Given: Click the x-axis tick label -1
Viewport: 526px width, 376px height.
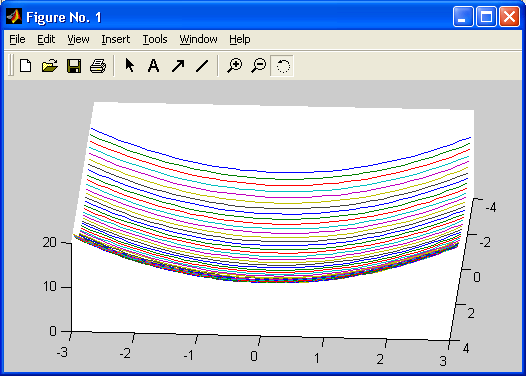Looking at the screenshot, I should pos(189,355).
